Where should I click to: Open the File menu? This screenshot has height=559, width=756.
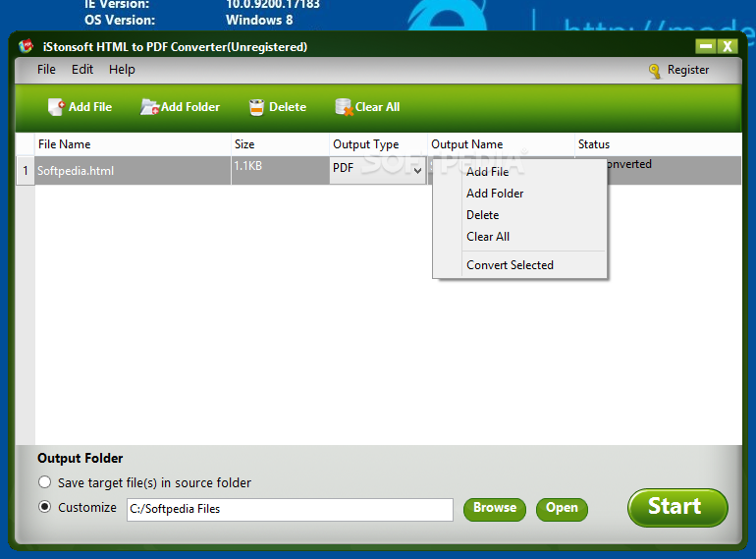(x=46, y=70)
